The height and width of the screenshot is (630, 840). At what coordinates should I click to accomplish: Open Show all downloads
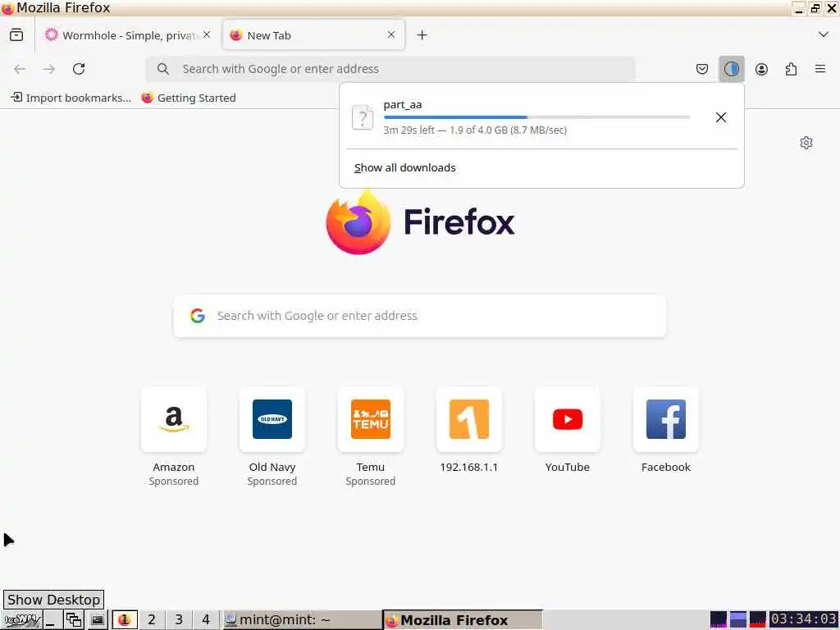tap(405, 167)
